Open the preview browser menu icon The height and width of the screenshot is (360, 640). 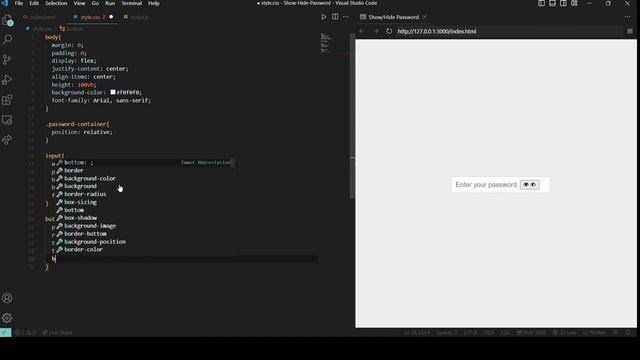point(630,31)
